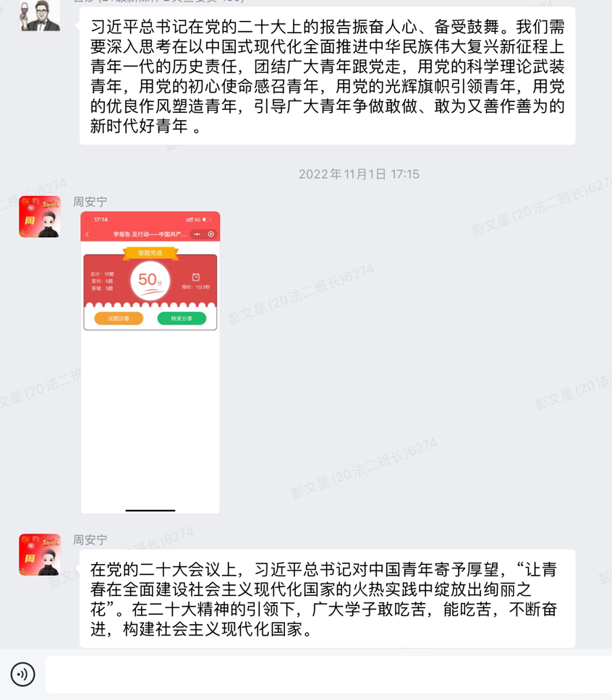Tap 周安宁's avatar beside the bottom text message
612x700 pixels.
(40, 555)
